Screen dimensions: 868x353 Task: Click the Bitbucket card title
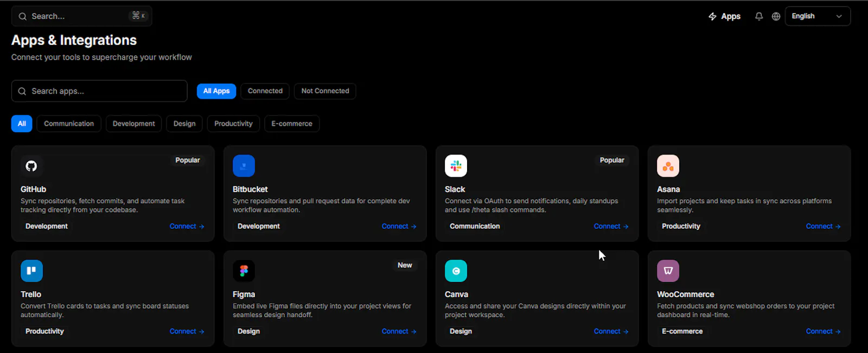250,189
